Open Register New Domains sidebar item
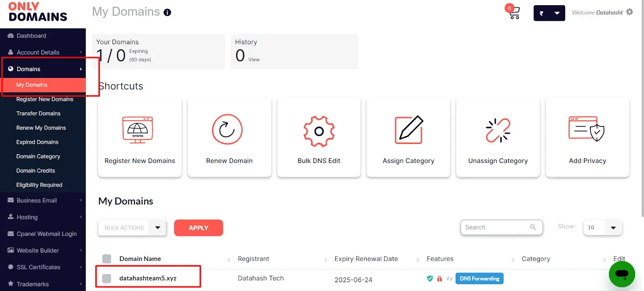The width and height of the screenshot is (644, 291). tap(45, 99)
